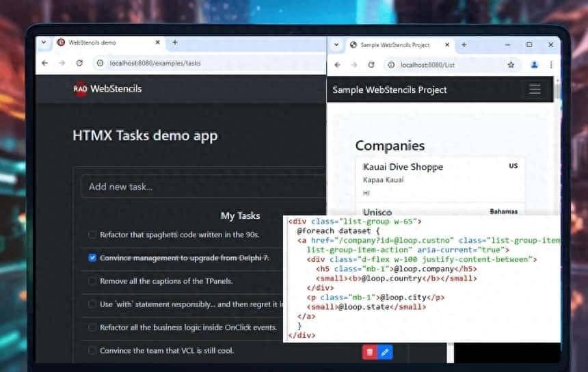Click the Bahamas country label
Image resolution: width=588 pixels, height=372 pixels.
(504, 211)
